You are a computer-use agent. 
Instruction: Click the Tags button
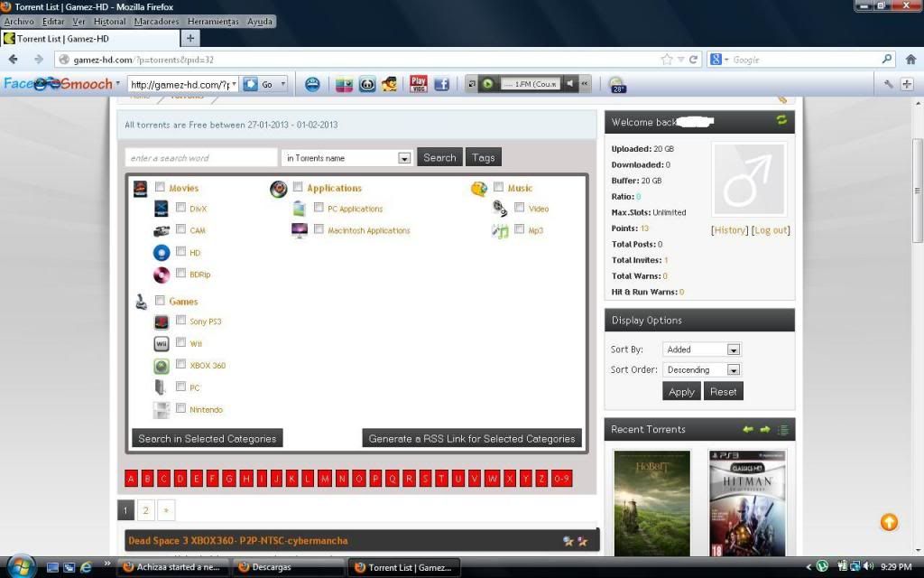pyautogui.click(x=484, y=157)
